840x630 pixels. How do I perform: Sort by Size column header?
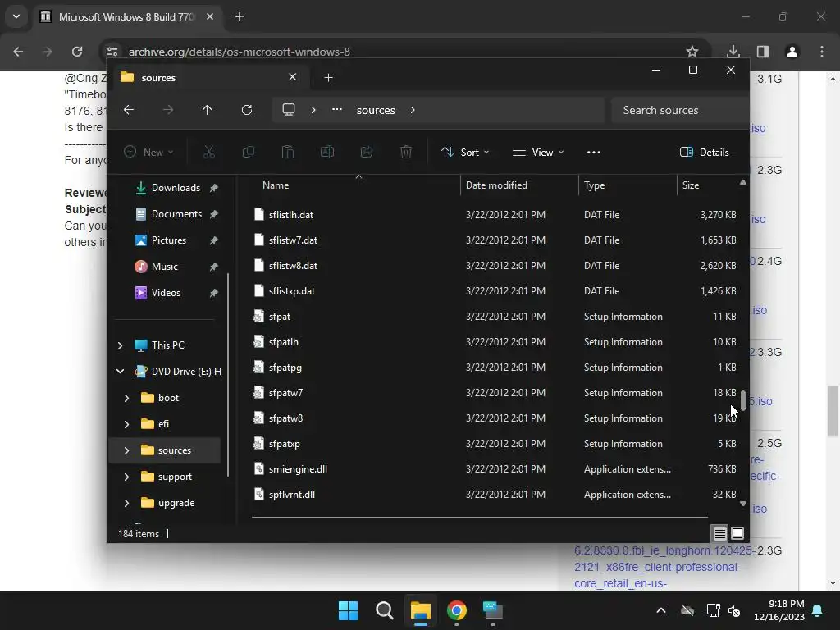point(708,185)
